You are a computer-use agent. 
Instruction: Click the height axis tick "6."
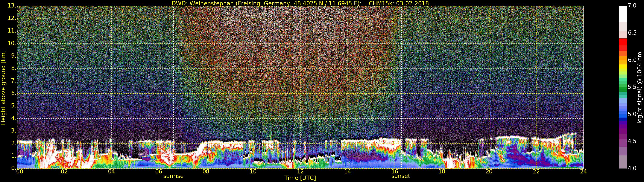(14, 94)
